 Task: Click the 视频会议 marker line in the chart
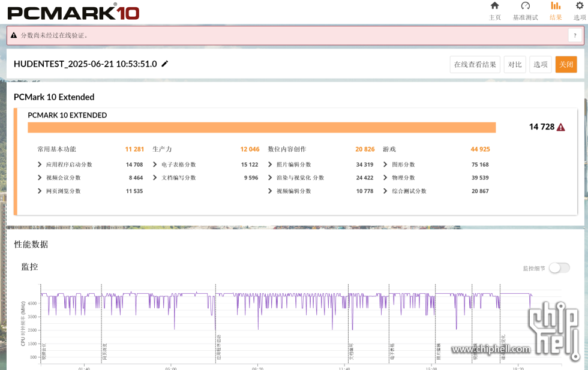click(41, 323)
